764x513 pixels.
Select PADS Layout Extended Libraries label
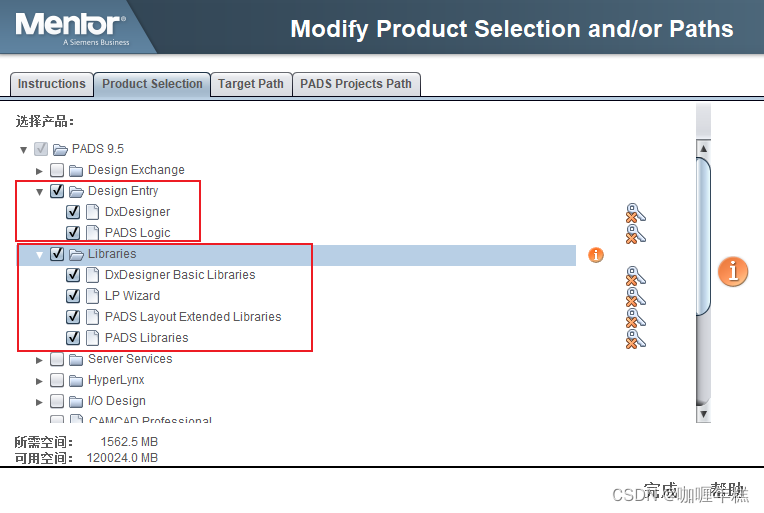coord(193,317)
